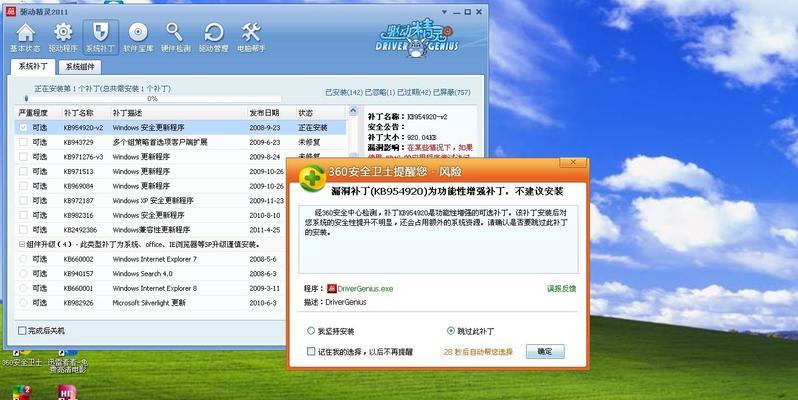The image size is (798, 400).
Task: Click the 确定 button
Action: pyautogui.click(x=545, y=351)
